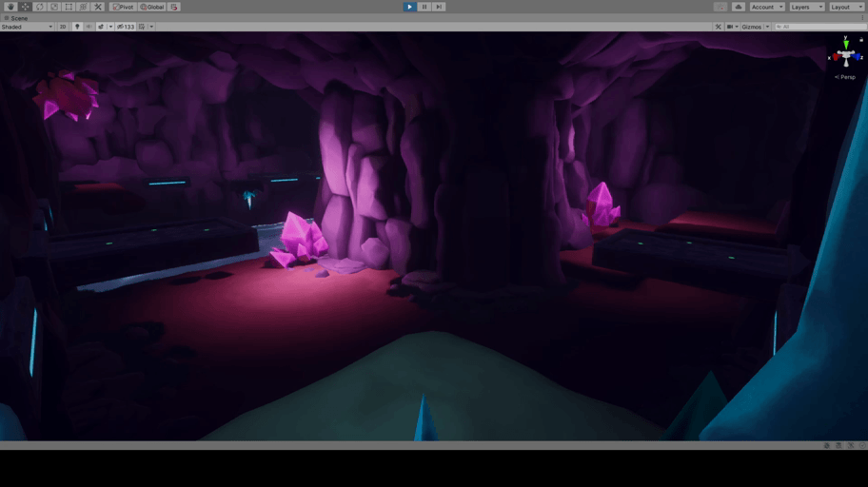Screen dimensions: 868x487
Task: Select the Rect transform tool
Action: coord(69,7)
